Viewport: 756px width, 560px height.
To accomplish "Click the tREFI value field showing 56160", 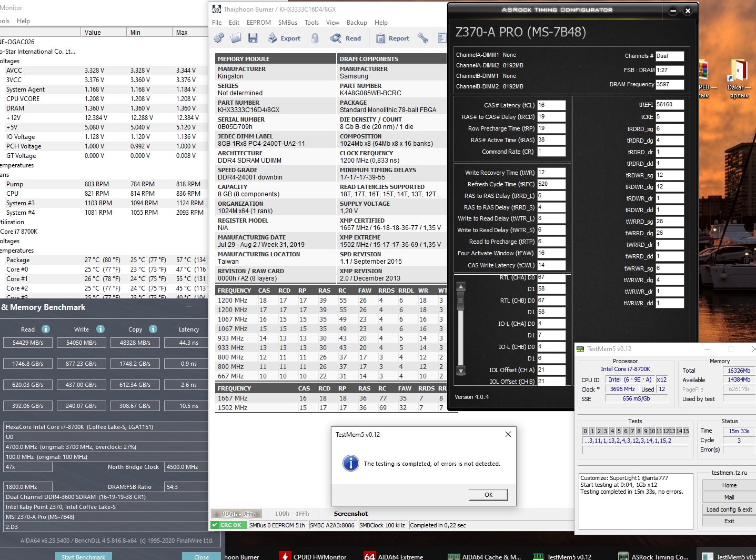I will point(670,105).
